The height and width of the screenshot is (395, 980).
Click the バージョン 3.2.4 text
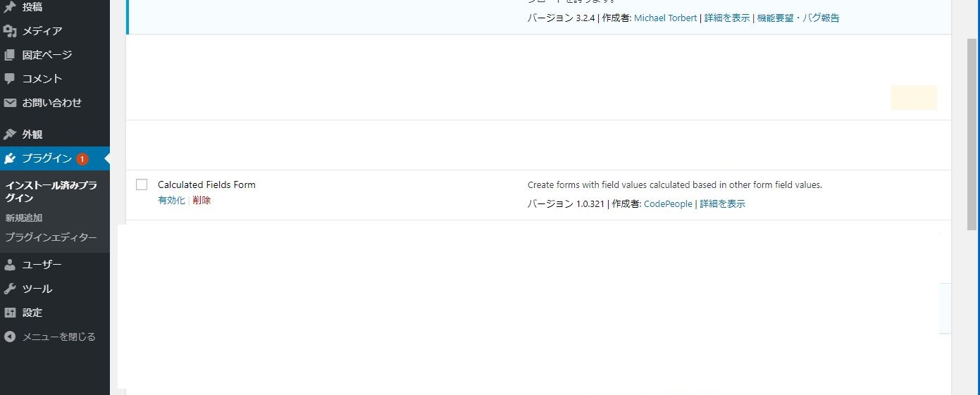(x=562, y=18)
